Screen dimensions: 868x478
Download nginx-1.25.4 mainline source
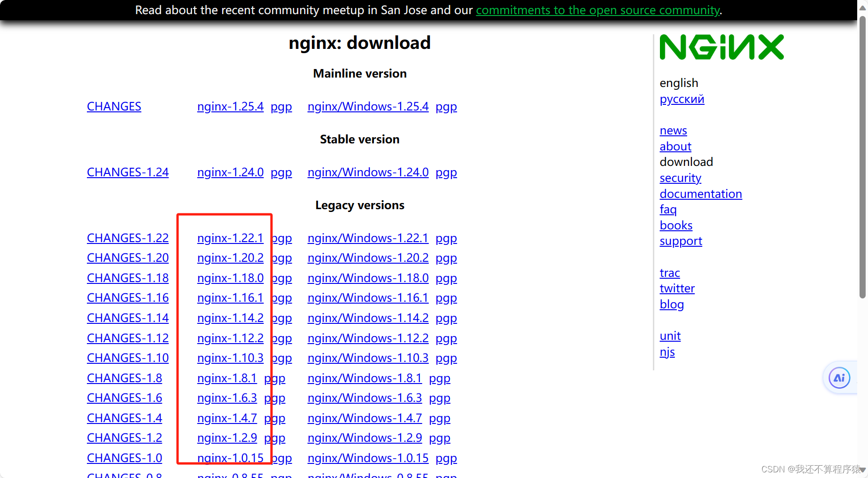tap(230, 107)
